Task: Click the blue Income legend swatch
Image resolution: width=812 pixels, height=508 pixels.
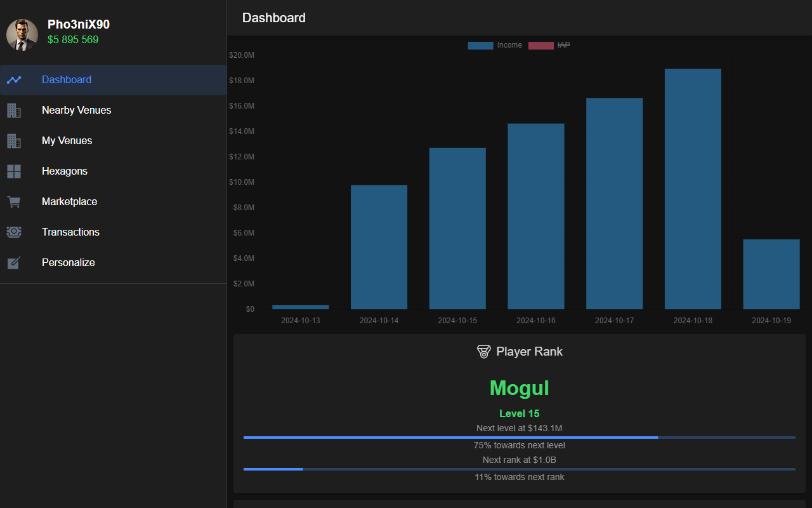Action: tap(480, 46)
